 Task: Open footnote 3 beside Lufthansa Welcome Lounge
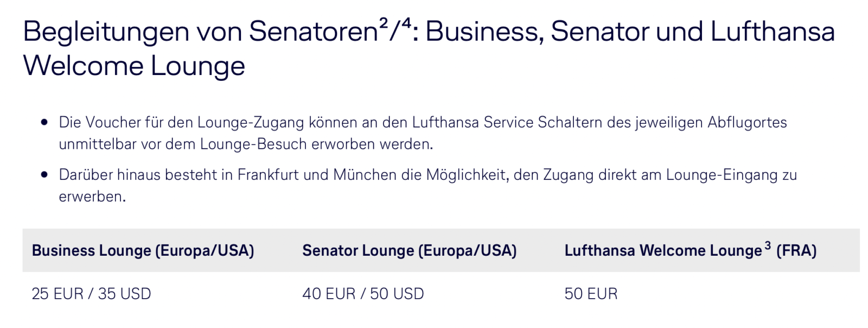click(x=768, y=245)
